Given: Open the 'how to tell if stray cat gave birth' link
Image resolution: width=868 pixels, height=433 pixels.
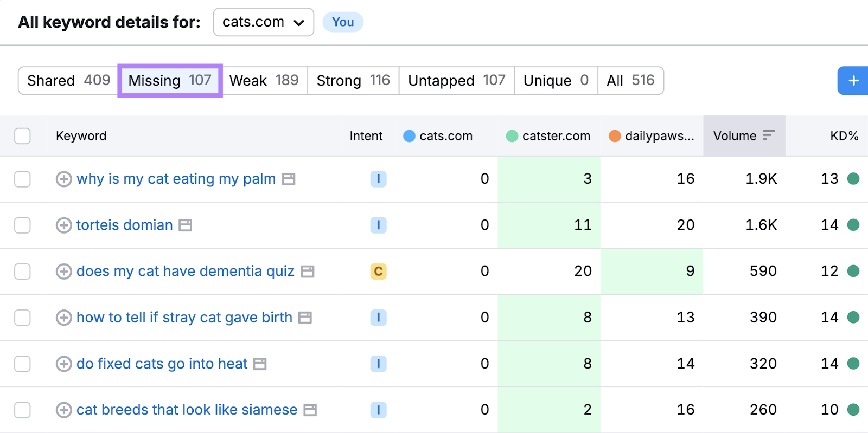Looking at the screenshot, I should [x=184, y=318].
